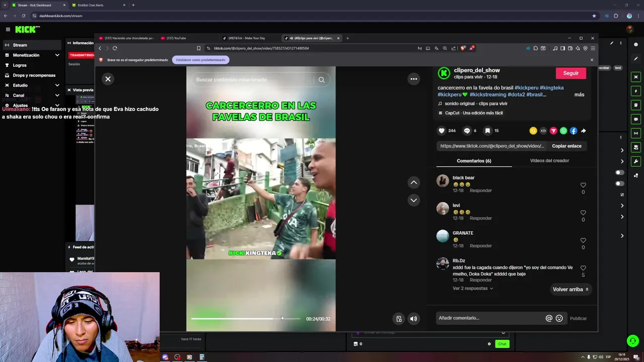Like Rb.Dz's comment
The image size is (644, 362).
[583, 268]
